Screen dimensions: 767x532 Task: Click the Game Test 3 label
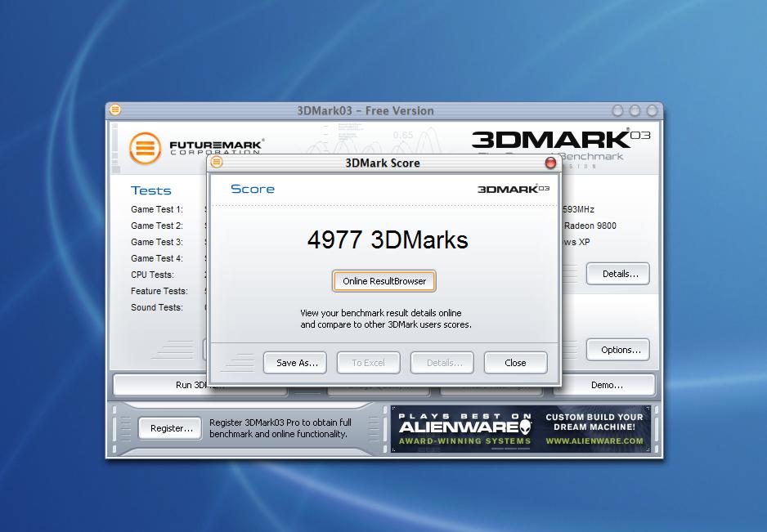156,242
